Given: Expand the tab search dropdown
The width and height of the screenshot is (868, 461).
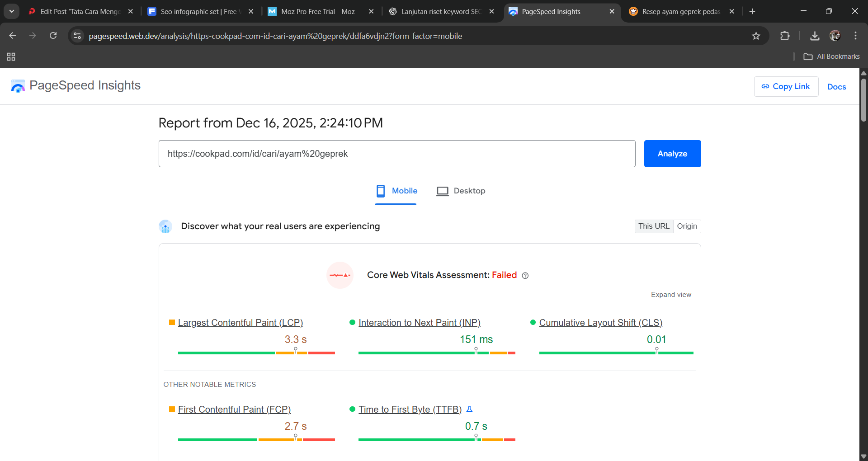Looking at the screenshot, I should 11,11.
